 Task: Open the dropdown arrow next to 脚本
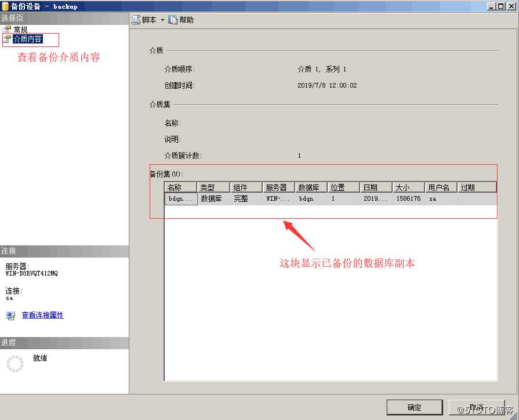click(162, 20)
